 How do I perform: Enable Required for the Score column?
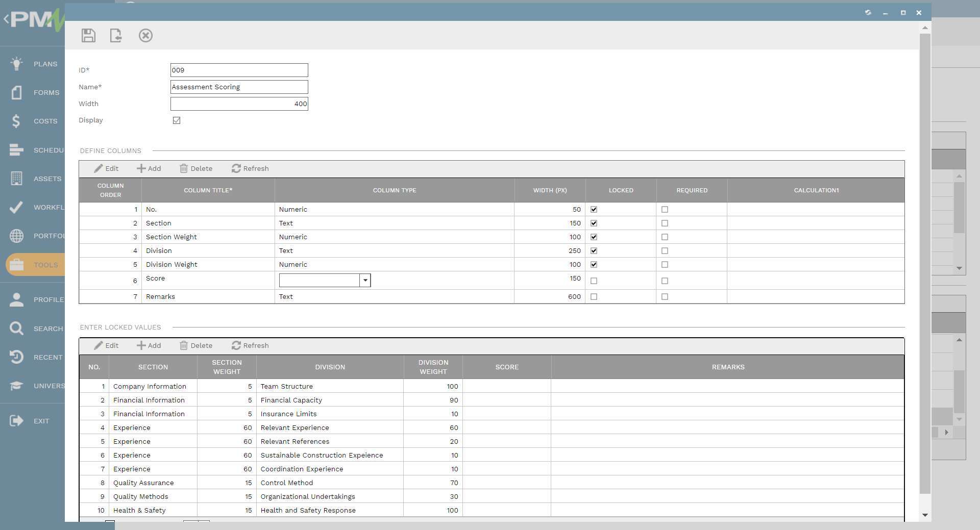[665, 281]
